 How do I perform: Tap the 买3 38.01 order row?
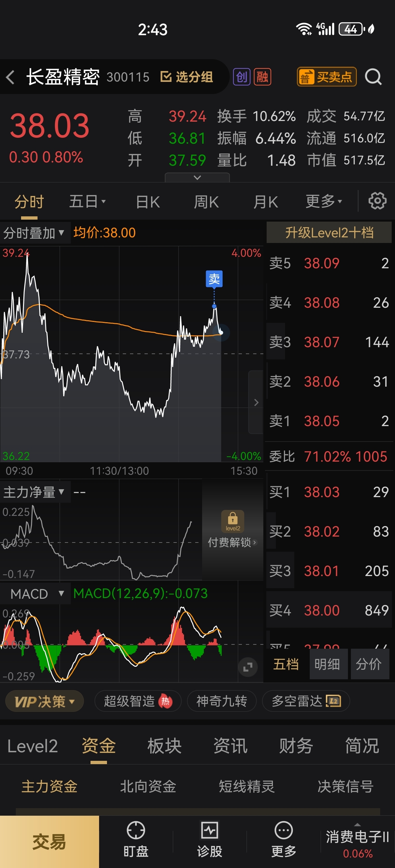point(329,571)
